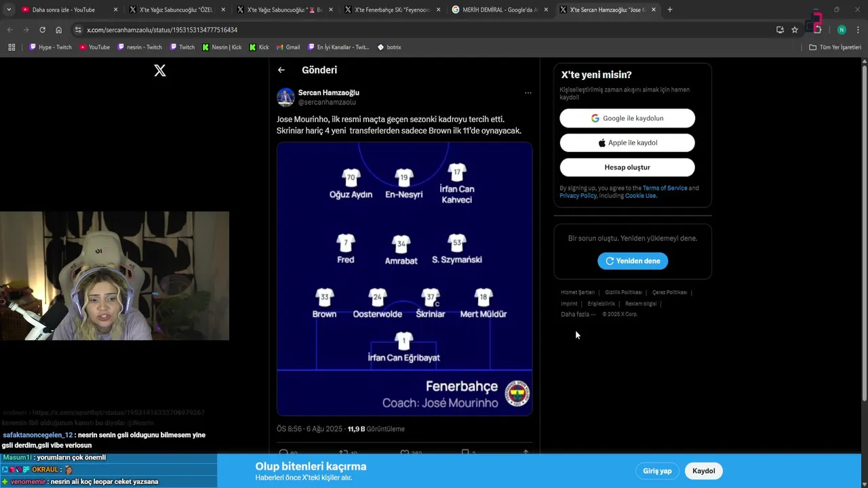Open the Fenerbahçe lineup image

click(404, 279)
